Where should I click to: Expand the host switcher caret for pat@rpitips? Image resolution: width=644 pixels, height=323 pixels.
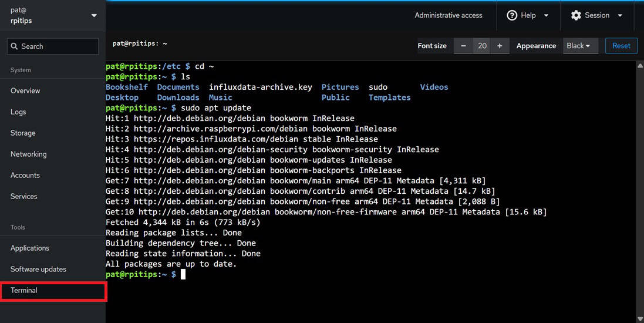94,15
